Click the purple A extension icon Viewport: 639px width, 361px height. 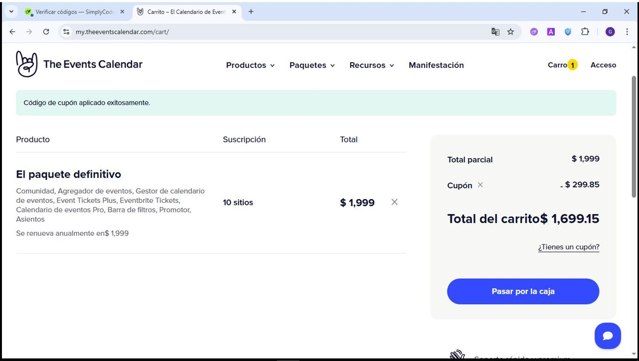click(x=551, y=32)
